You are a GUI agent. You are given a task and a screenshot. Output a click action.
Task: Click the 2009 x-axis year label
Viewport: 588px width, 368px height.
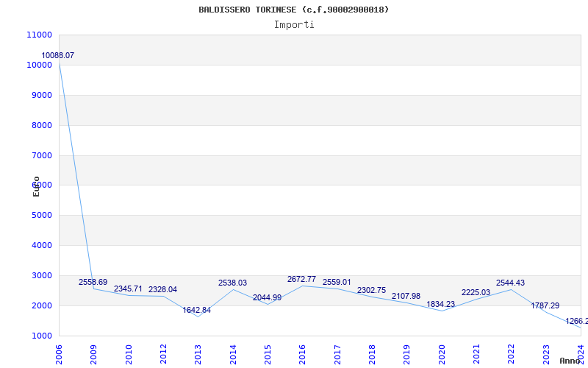click(x=94, y=354)
